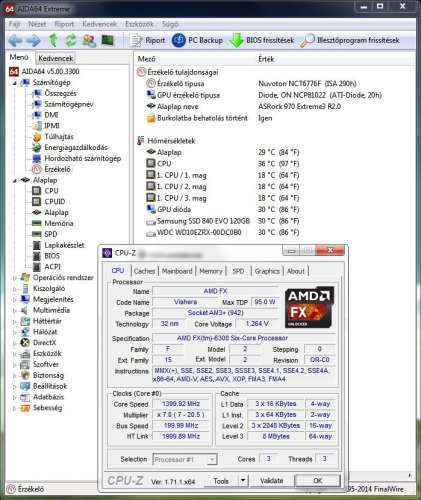Open the Súgó menu

[x=170, y=24]
